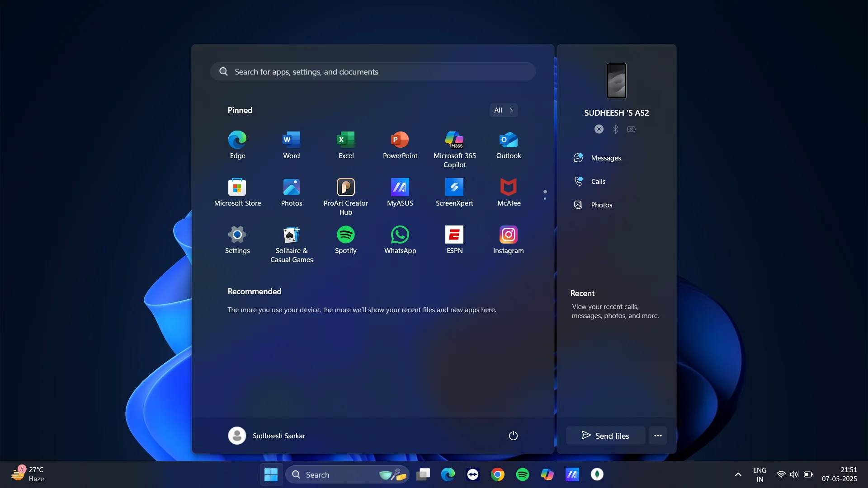
Task: Launch MyASUS from pinned apps
Action: pos(400,193)
